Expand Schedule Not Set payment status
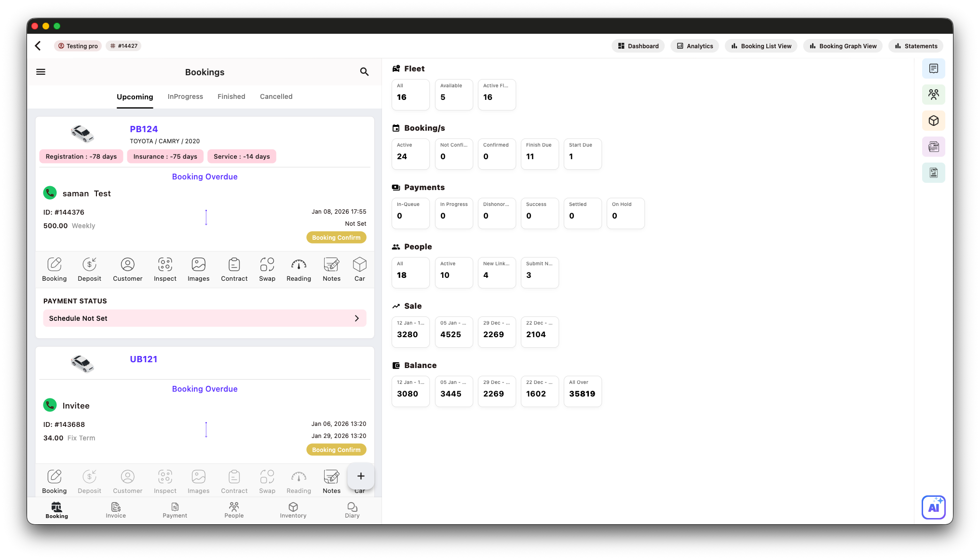This screenshot has width=980, height=560. pyautogui.click(x=205, y=318)
